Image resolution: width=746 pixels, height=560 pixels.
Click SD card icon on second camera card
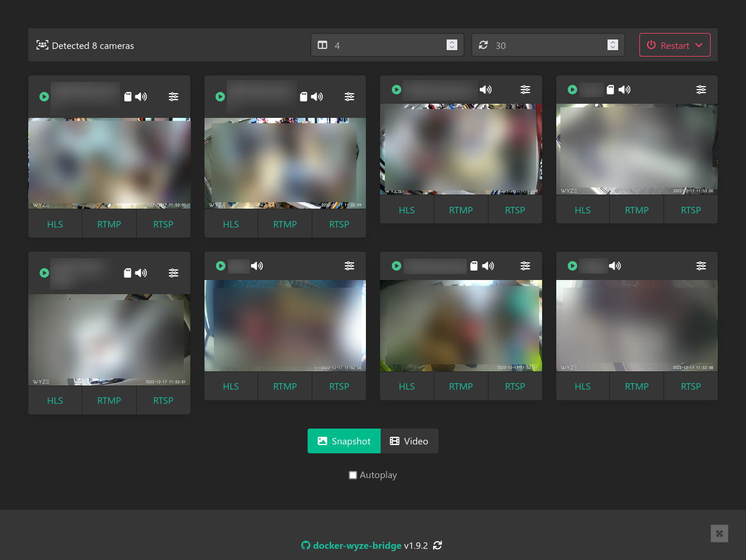pos(303,97)
